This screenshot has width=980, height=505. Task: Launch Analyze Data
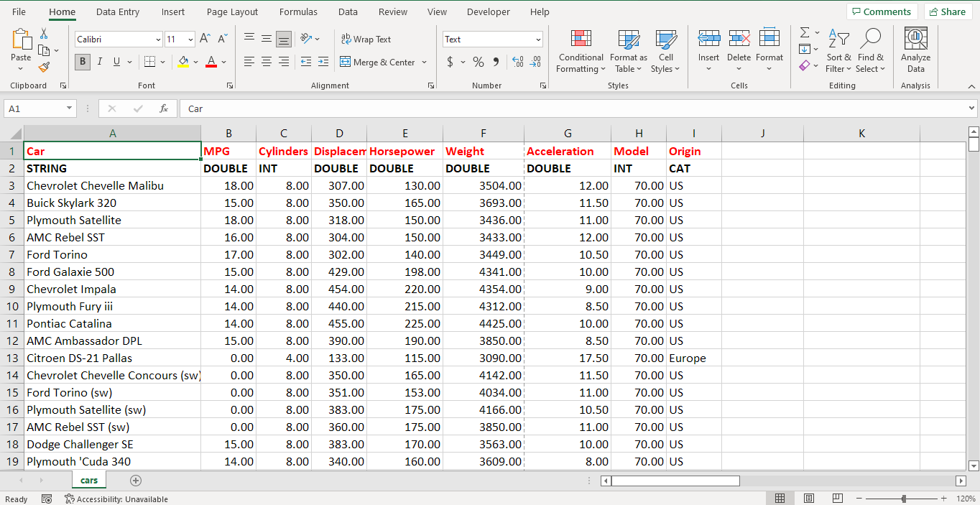pyautogui.click(x=915, y=50)
